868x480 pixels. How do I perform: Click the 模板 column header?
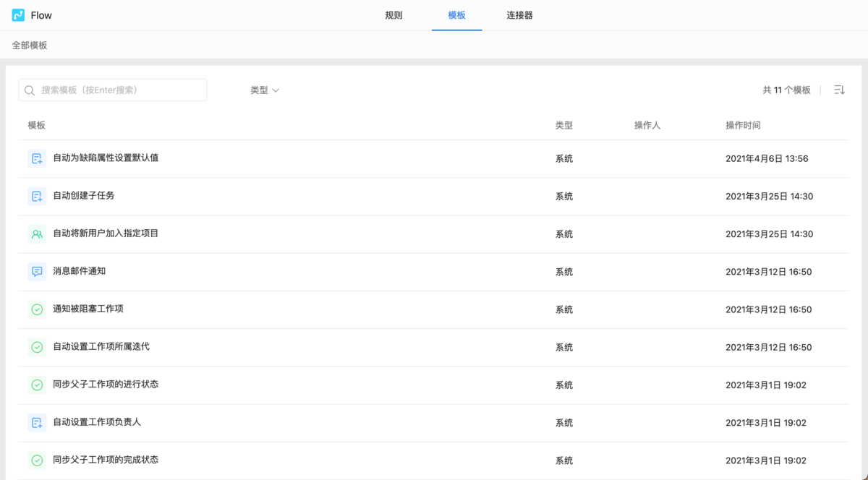[x=37, y=125]
